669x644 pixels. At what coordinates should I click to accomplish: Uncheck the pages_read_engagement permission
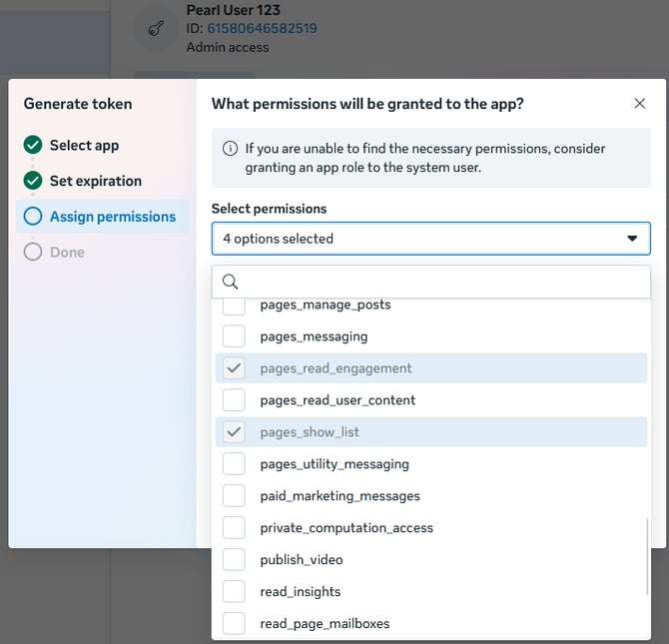pyautogui.click(x=234, y=368)
